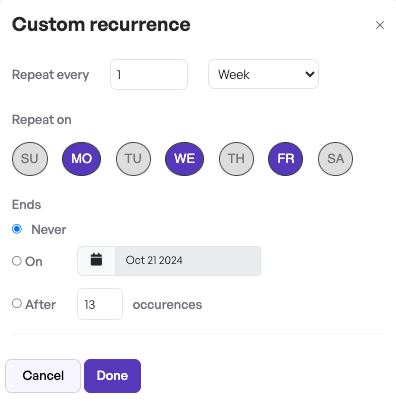Screen dimensions: 396x403
Task: Pick the After occurrences radio option
Action: (17, 303)
